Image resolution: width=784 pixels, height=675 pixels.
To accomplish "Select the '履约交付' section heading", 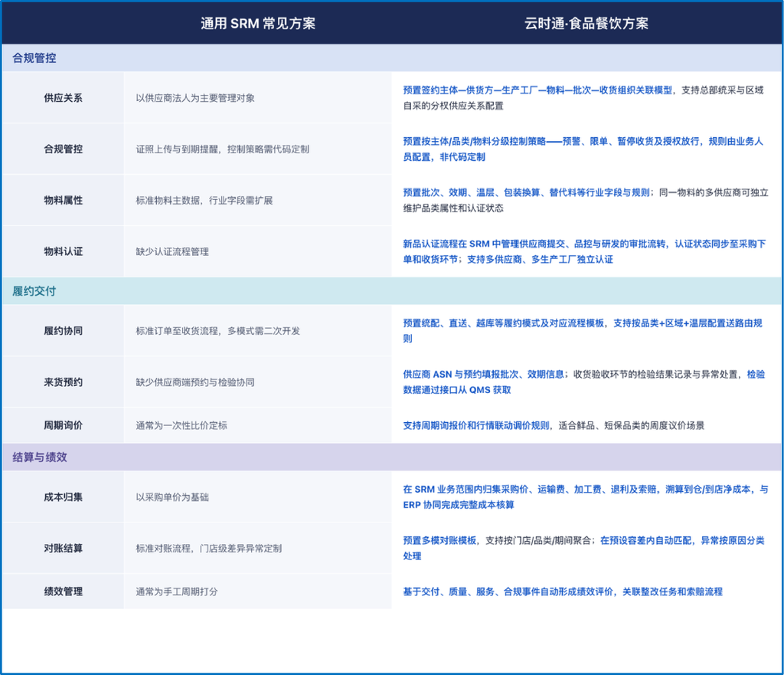I will click(34, 291).
